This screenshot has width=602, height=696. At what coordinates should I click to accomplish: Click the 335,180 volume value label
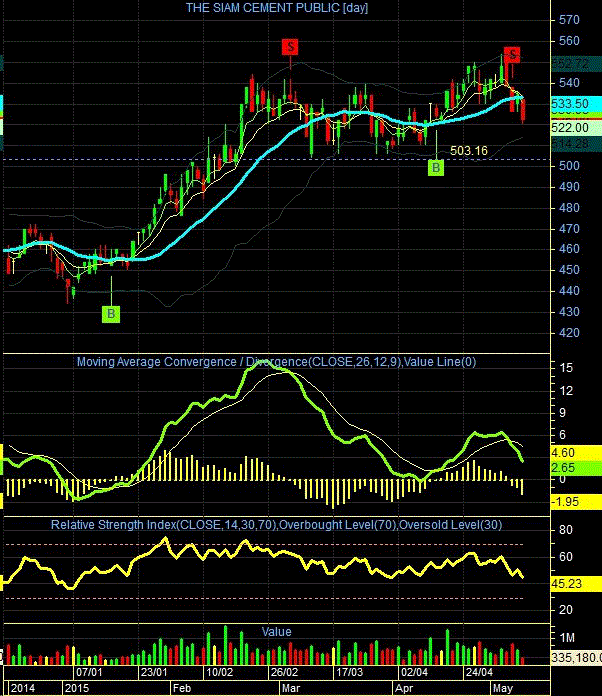coord(576,657)
